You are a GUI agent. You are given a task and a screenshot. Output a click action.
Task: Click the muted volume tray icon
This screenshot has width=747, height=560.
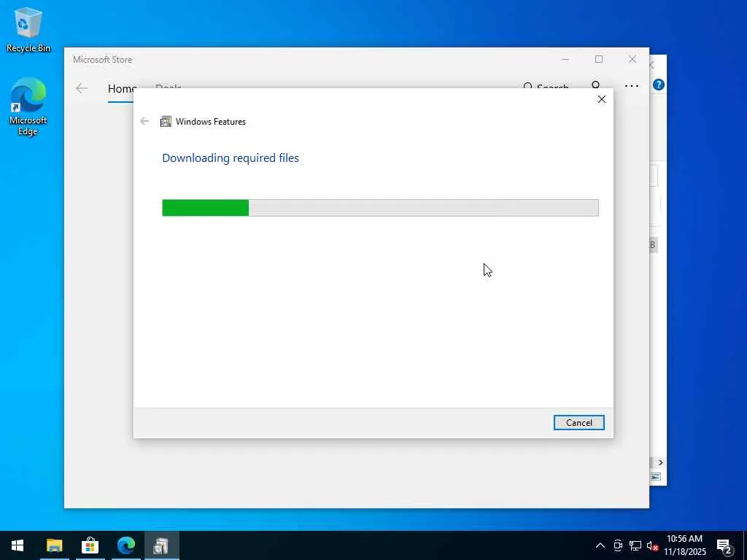(652, 545)
